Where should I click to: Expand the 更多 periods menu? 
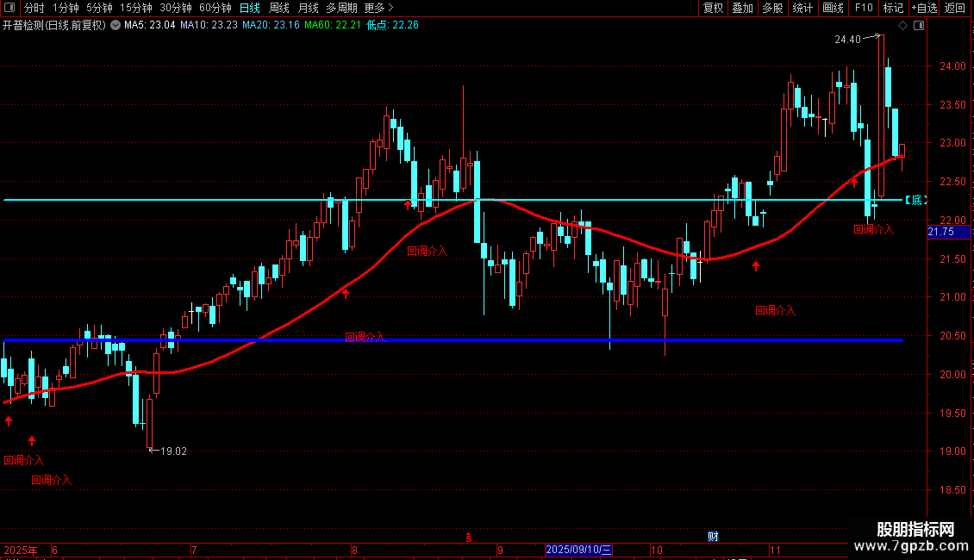[378, 8]
